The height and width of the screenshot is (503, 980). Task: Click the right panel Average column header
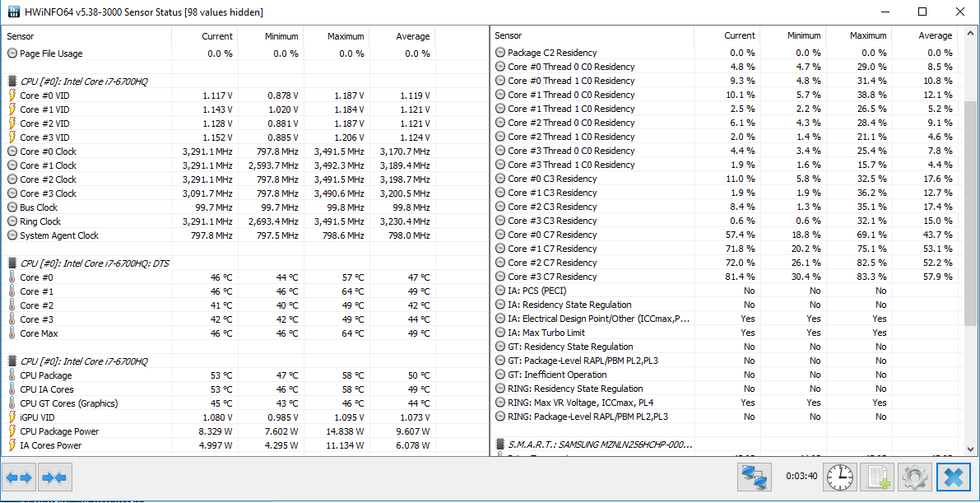pyautogui.click(x=924, y=35)
